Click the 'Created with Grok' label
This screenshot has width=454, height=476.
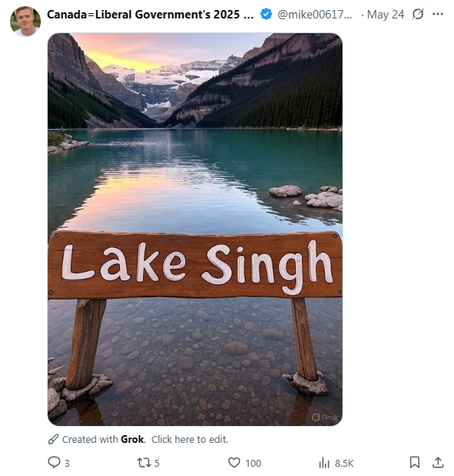point(104,439)
